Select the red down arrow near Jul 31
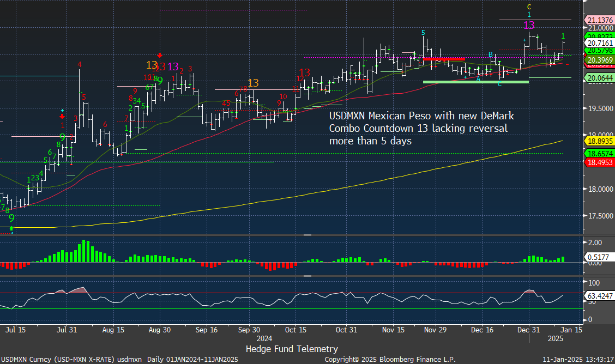615x364 pixels. tap(63, 117)
